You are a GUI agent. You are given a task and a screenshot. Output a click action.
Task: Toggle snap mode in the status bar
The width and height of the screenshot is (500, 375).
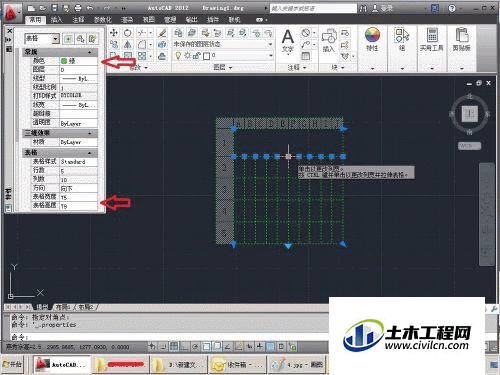click(163, 347)
